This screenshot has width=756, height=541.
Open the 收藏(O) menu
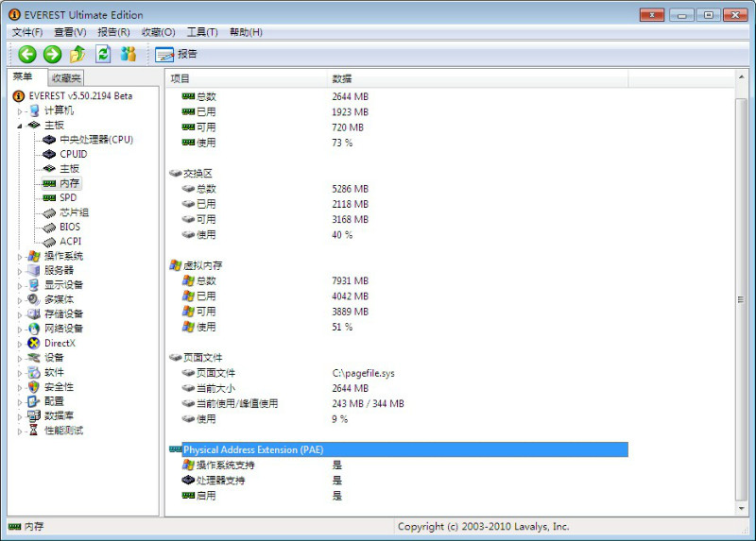(x=158, y=32)
